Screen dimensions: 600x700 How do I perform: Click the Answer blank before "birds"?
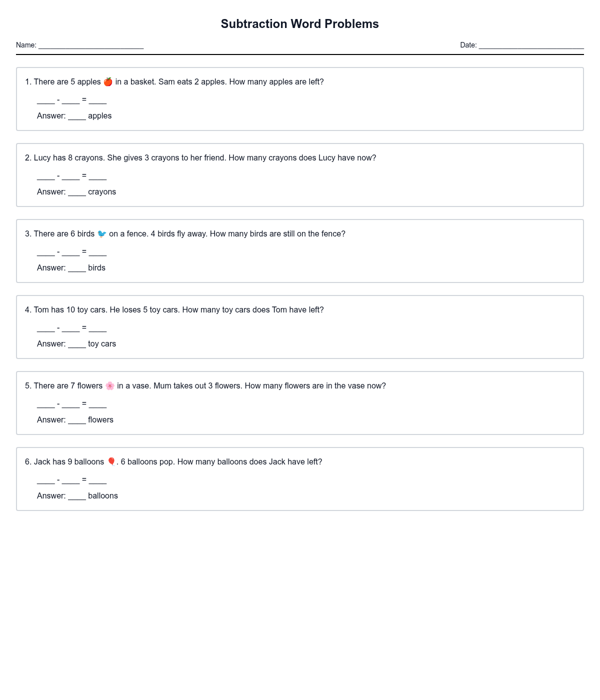point(77,268)
